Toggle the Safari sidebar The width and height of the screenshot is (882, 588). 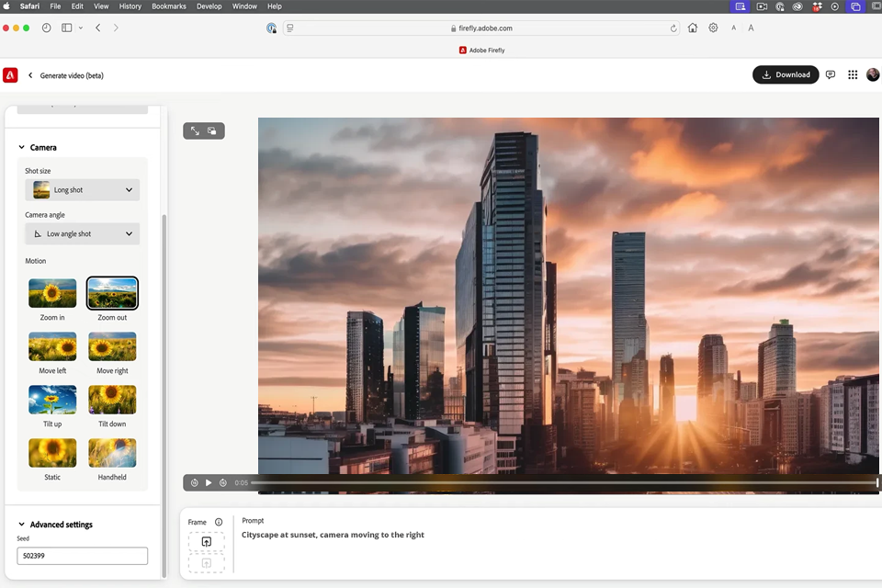coord(66,28)
